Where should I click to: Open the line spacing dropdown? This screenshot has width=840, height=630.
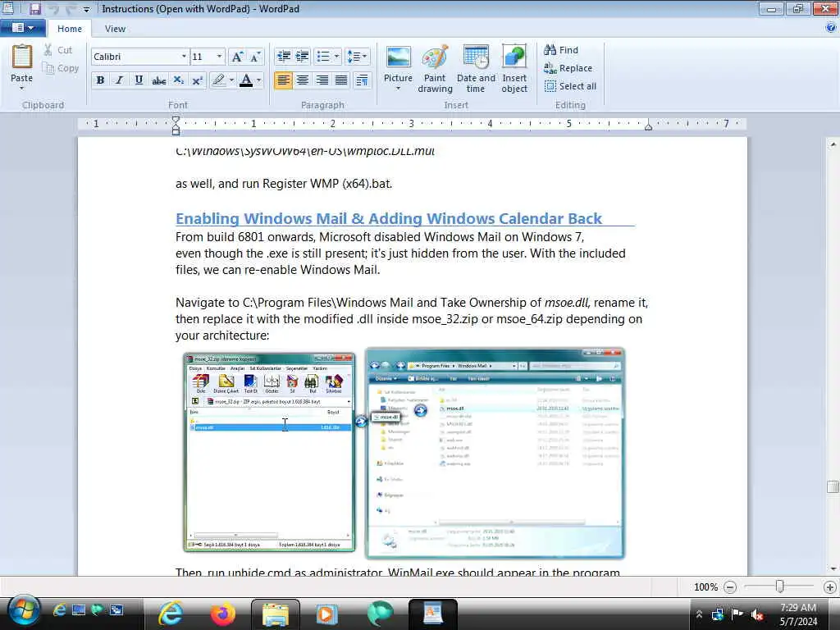coord(357,57)
